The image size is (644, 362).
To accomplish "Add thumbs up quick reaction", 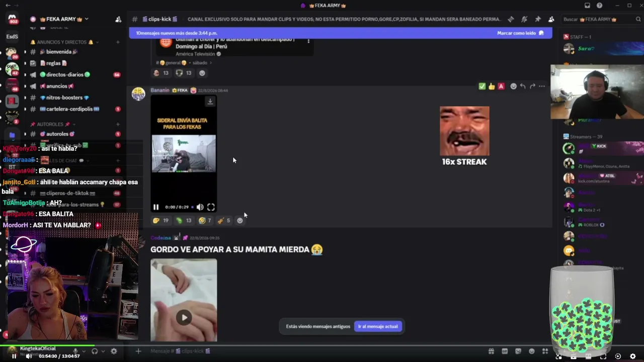I will point(492,86).
